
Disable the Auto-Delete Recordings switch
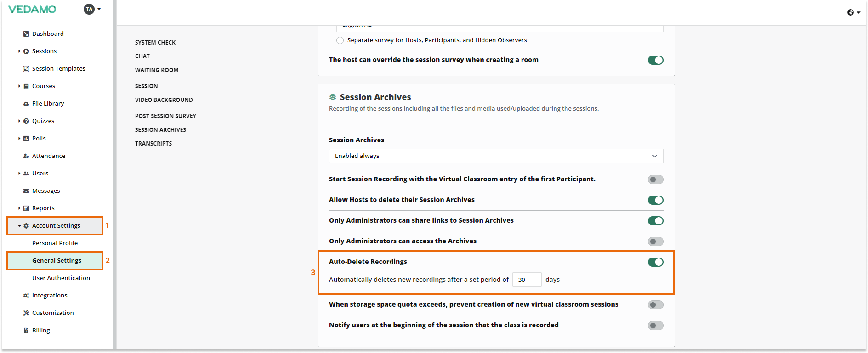tap(655, 262)
